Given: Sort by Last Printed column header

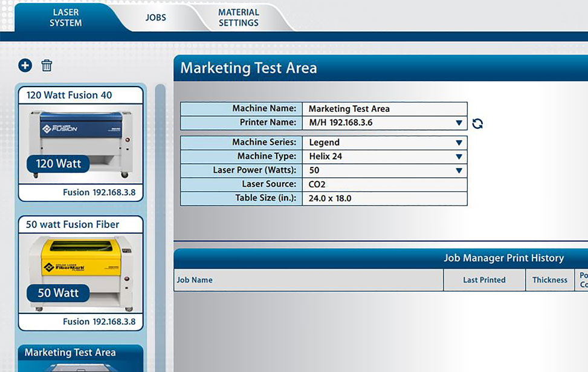Looking at the screenshot, I should [x=484, y=280].
